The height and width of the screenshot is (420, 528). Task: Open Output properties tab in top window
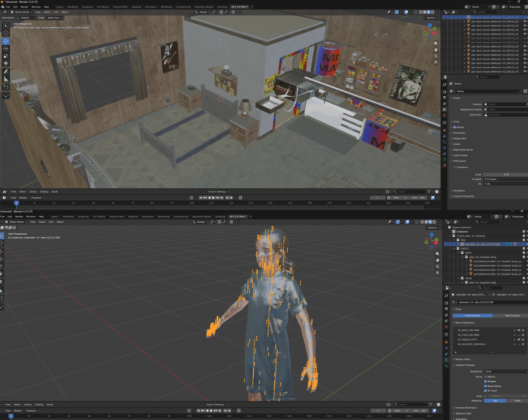click(x=445, y=97)
